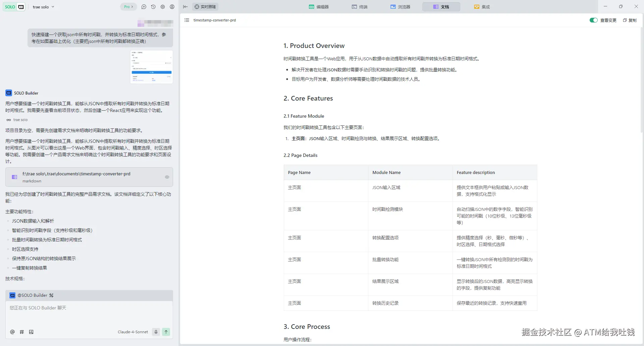This screenshot has width=644, height=346.
Task: Click the "1. Product Overview" heading
Action: (314, 46)
